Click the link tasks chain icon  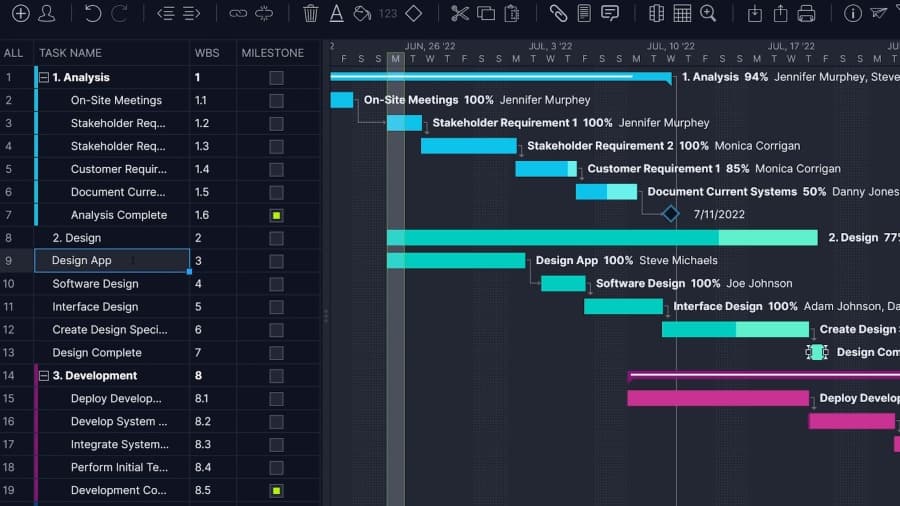[237, 13]
